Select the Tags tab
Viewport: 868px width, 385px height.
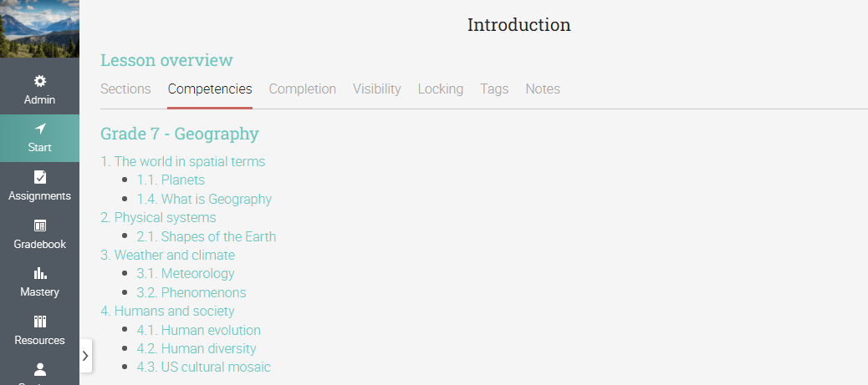pos(494,89)
